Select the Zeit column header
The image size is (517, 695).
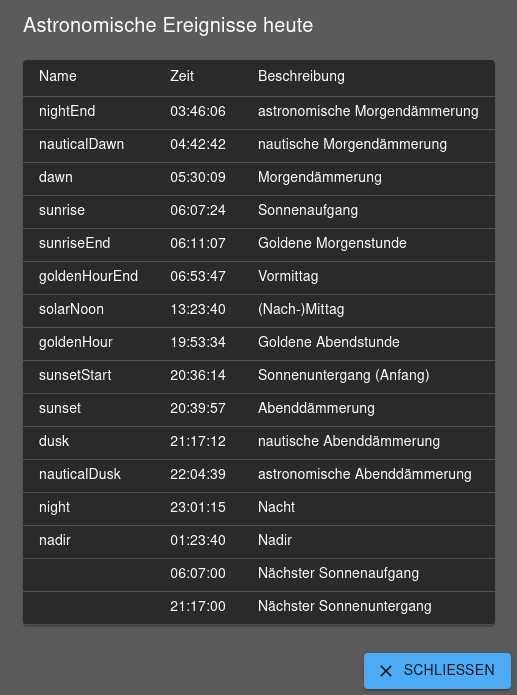pyautogui.click(x=182, y=76)
